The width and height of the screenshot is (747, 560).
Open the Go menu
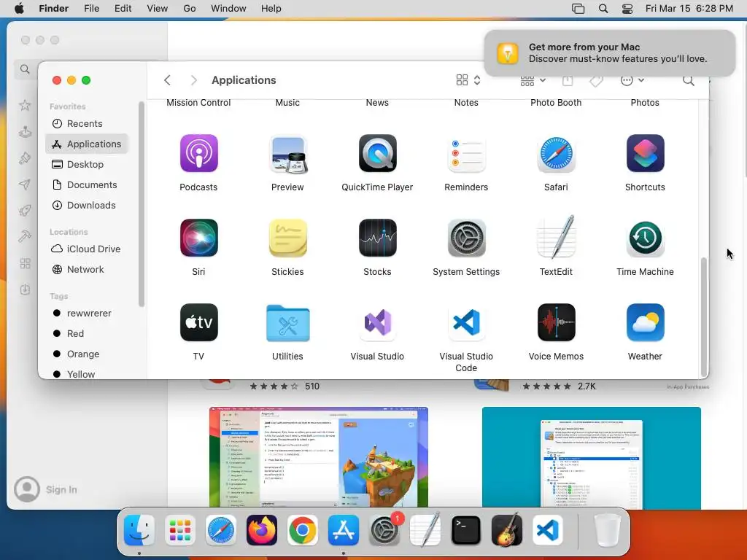click(x=190, y=9)
